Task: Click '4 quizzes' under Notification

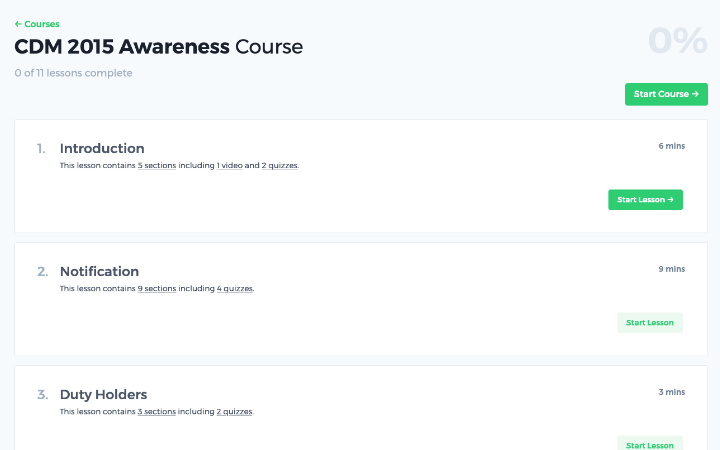Action: [x=235, y=288]
